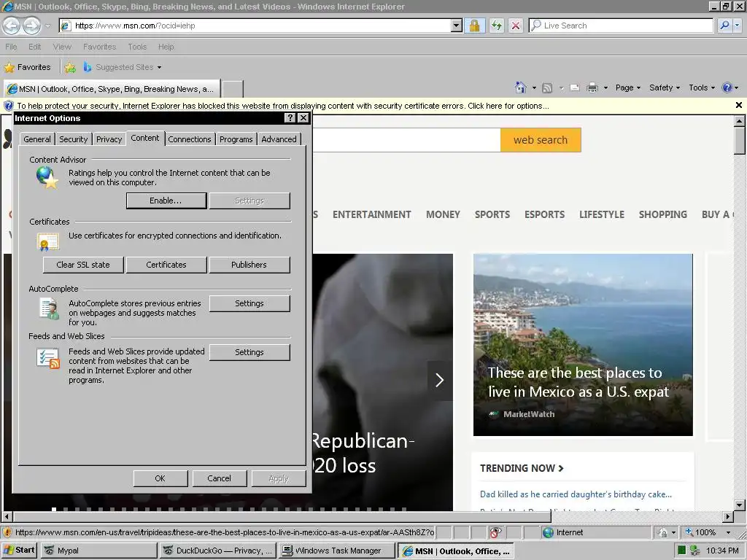Image resolution: width=747 pixels, height=560 pixels.
Task: Print using the printer icon
Action: (592, 87)
